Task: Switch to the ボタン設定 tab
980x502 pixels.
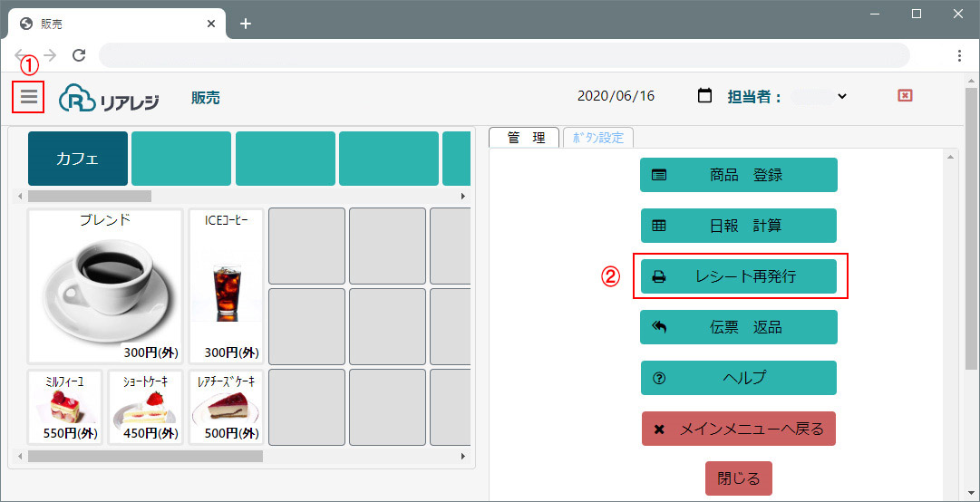Action: [598, 138]
